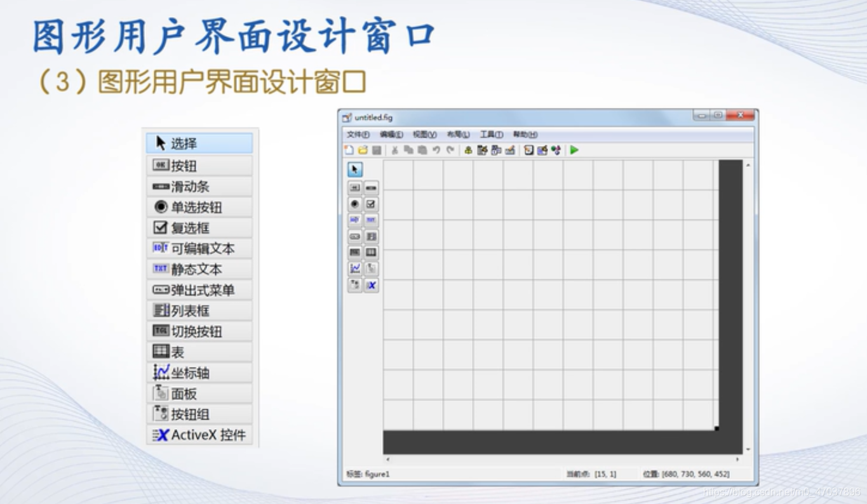867x504 pixels.
Task: Pick the button group icon in untitled.fig palette
Action: pyautogui.click(x=355, y=285)
